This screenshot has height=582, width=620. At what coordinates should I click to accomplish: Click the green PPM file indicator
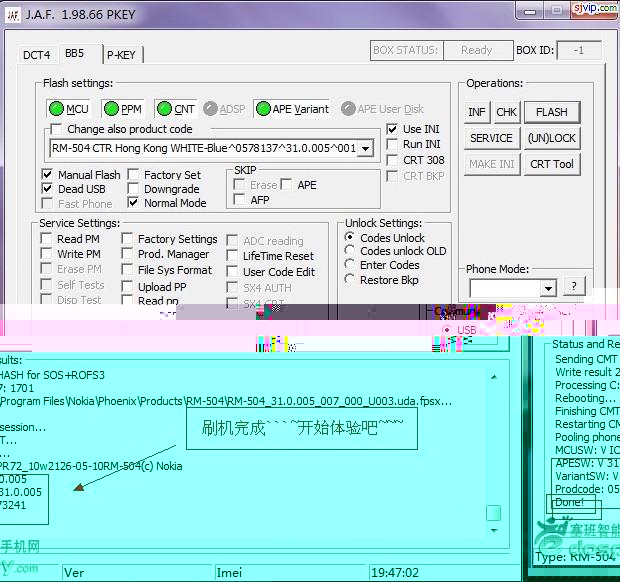(111, 109)
